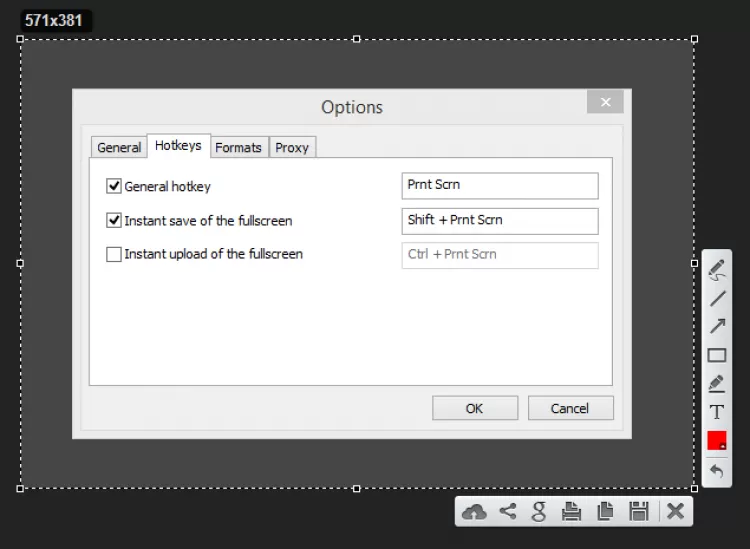Search similar images on Google
Viewport: 750px width, 549px height.
tap(539, 512)
